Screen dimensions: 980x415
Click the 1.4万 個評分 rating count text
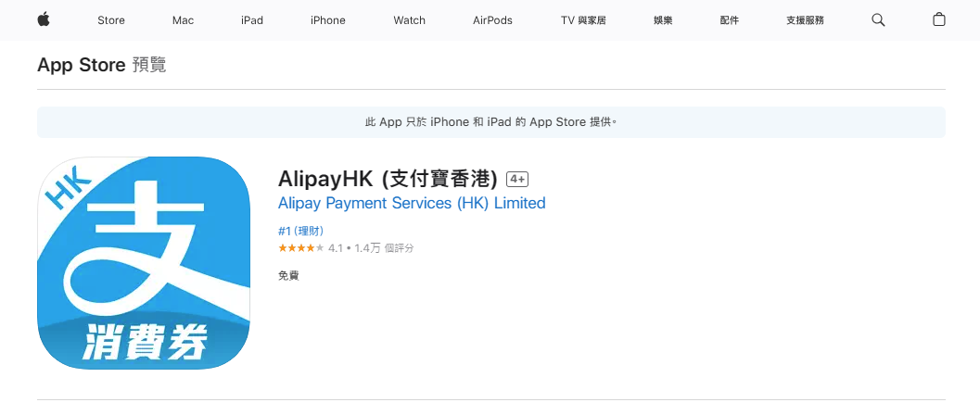[384, 248]
